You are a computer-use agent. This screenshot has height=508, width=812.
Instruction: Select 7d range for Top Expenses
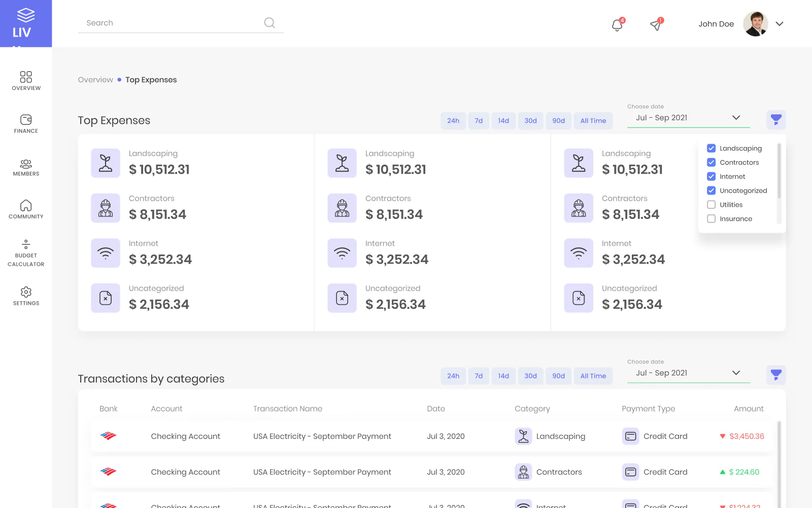479,120
